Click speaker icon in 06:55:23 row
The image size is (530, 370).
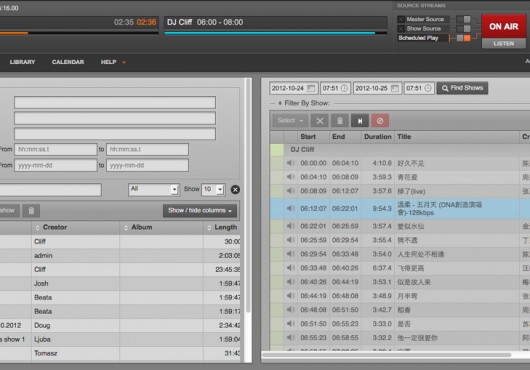click(290, 337)
